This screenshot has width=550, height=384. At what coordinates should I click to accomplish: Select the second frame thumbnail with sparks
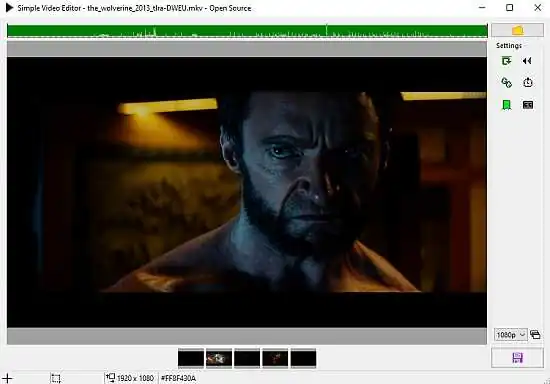(x=219, y=358)
